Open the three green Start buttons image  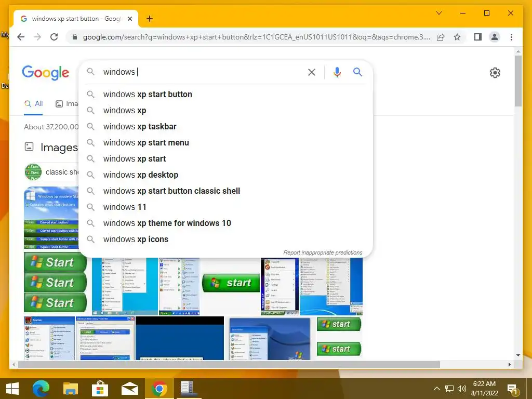point(55,282)
